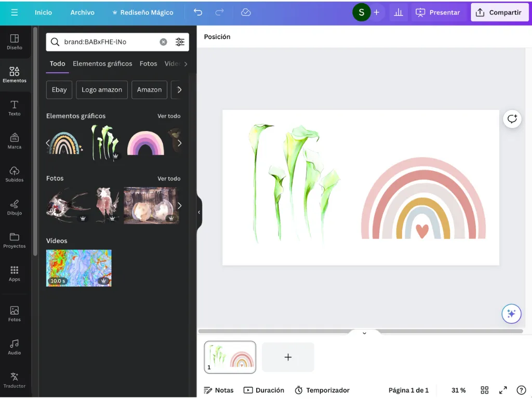Image resolution: width=532 pixels, height=399 pixels.
Task: Click the 31 % zoom level control
Action: pos(458,390)
